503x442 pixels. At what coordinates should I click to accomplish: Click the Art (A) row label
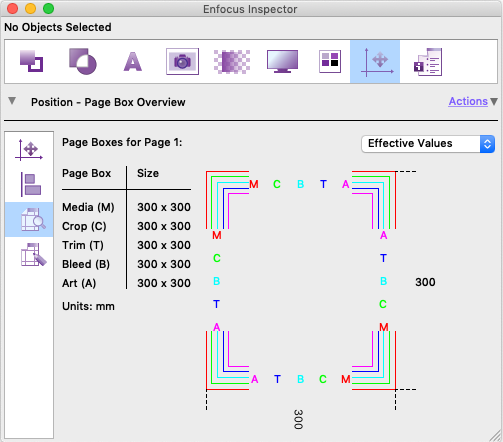[79, 283]
